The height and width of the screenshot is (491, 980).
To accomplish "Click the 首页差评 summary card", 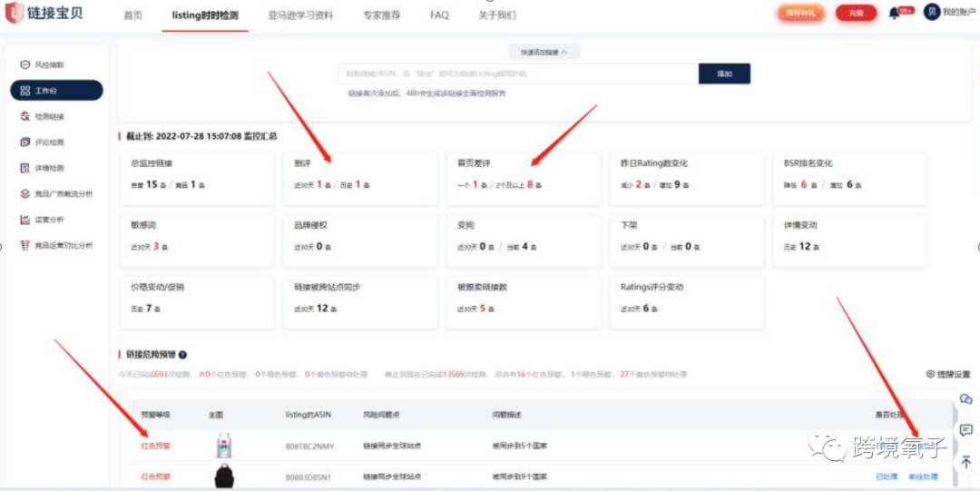I will click(x=524, y=178).
